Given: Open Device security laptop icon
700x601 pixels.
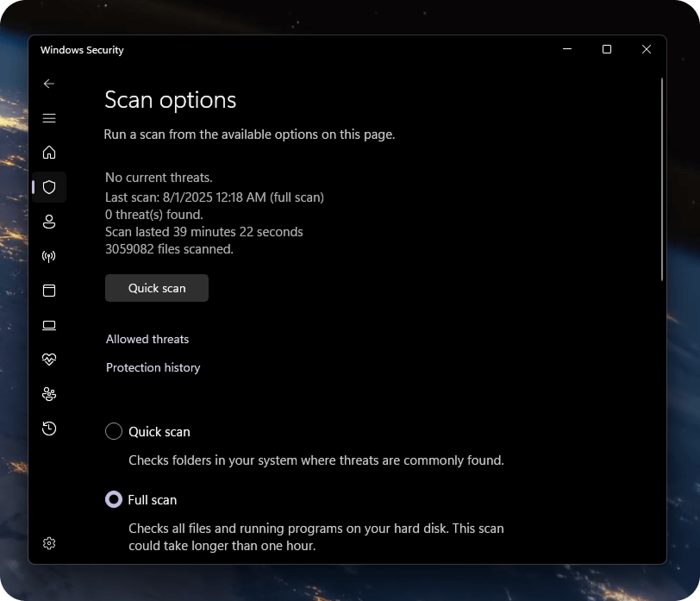Looking at the screenshot, I should click(49, 325).
